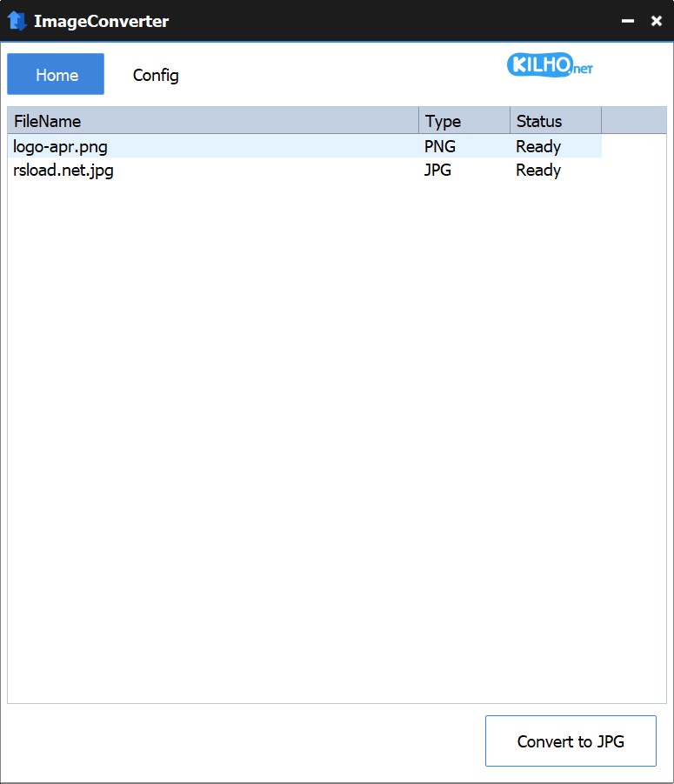Screen dimensions: 674x784
Task: Click the ImageConverter app icon in title bar
Action: tap(17, 21)
